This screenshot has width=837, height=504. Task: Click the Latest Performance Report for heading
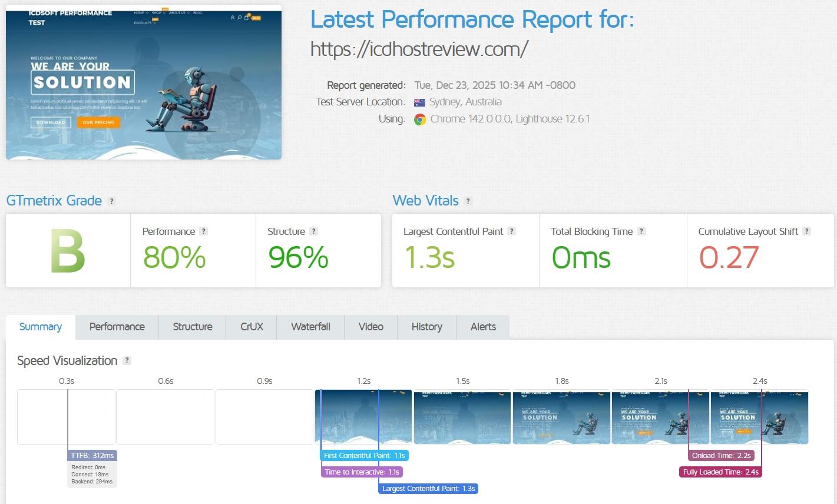[x=472, y=19]
